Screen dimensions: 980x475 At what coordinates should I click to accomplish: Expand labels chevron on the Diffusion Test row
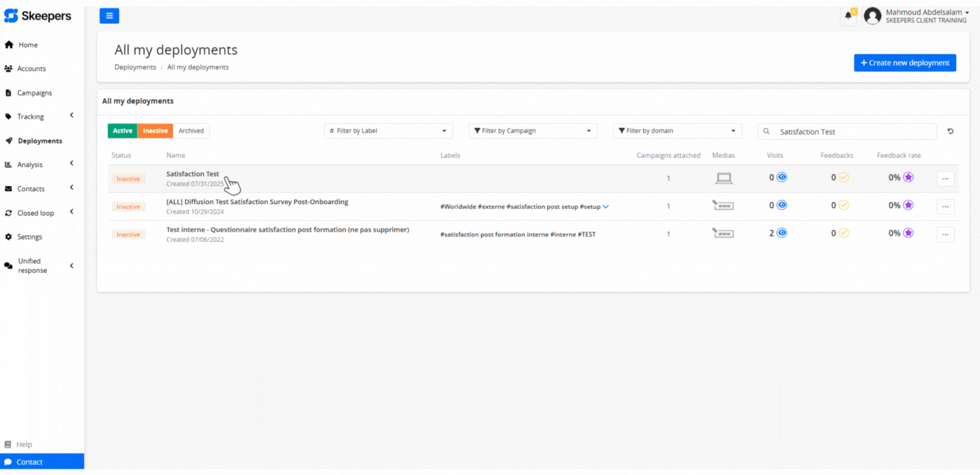click(x=606, y=207)
